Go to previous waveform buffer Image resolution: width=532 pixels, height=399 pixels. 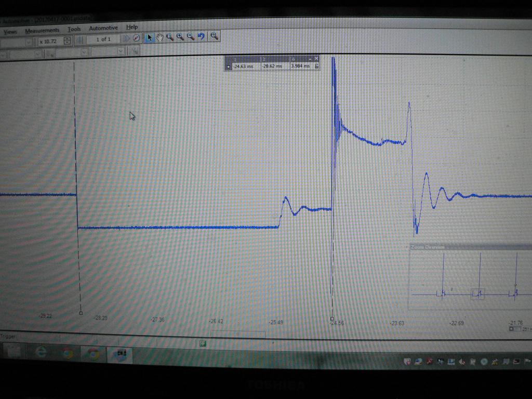tap(79, 40)
